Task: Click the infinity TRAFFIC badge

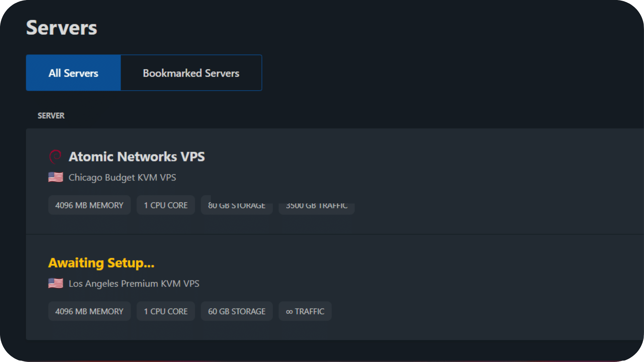Action: point(305,311)
